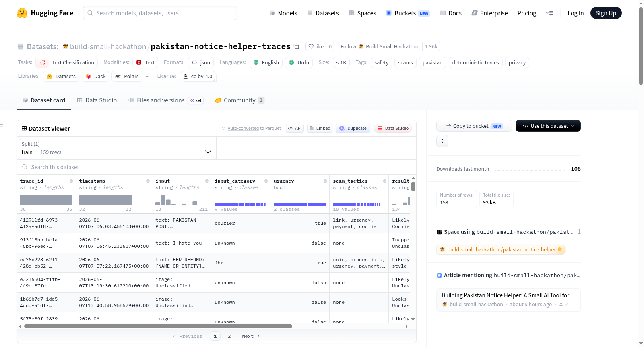Click the search magnifier in dataset search

(x=25, y=167)
